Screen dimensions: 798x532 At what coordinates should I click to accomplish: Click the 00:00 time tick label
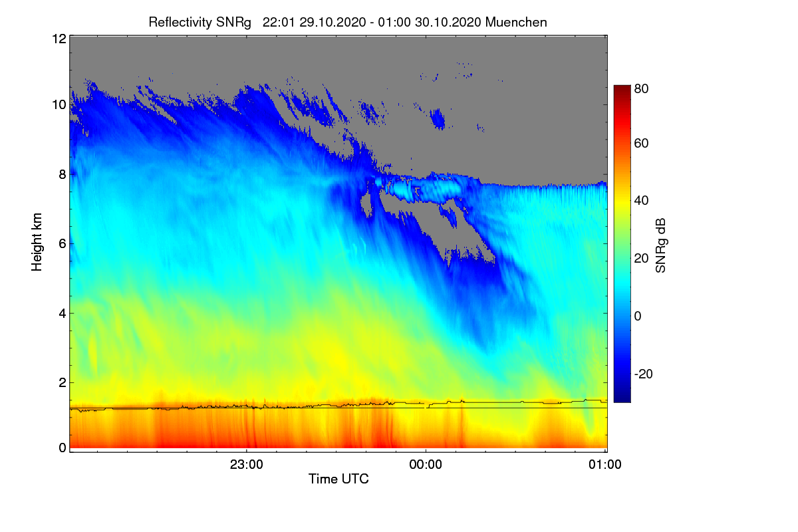pyautogui.click(x=426, y=465)
